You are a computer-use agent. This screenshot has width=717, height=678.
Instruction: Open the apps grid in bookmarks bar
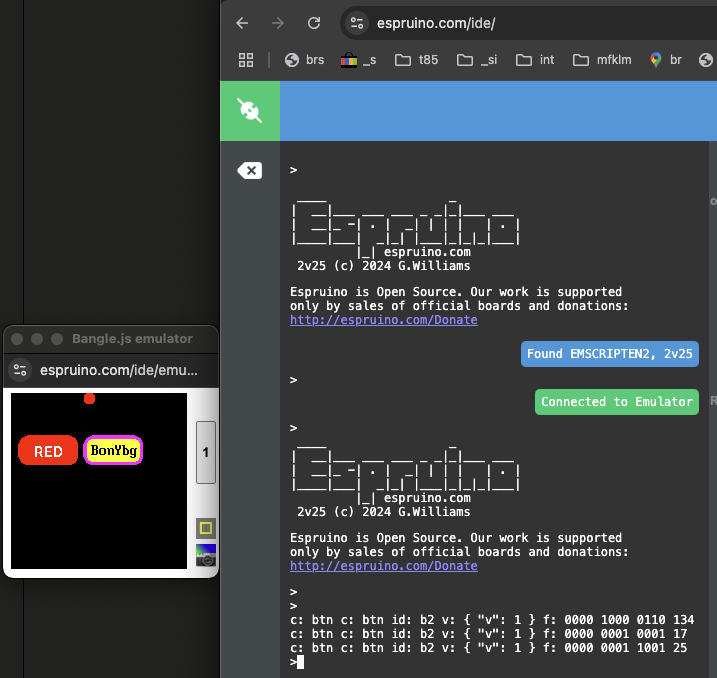click(x=246, y=60)
